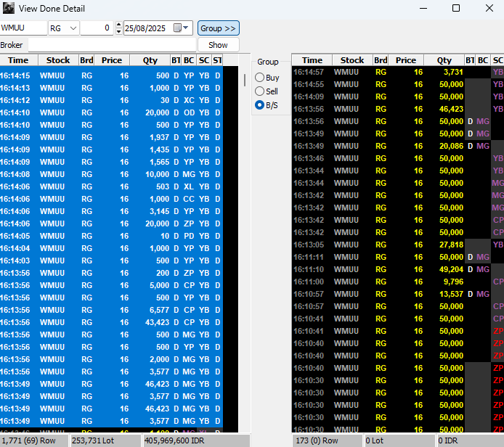The height and width of the screenshot is (447, 504).
Task: Select right row at time 16:11:11
Action: [398, 257]
